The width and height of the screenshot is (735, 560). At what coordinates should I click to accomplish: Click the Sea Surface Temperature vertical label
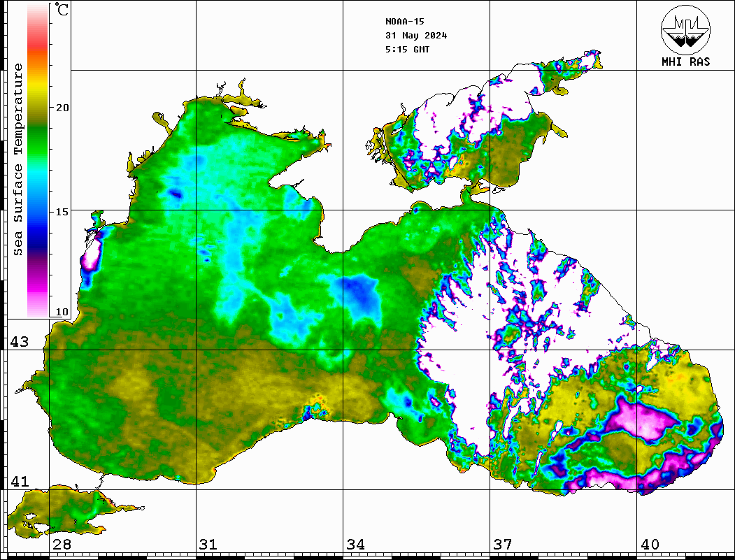[x=18, y=159]
